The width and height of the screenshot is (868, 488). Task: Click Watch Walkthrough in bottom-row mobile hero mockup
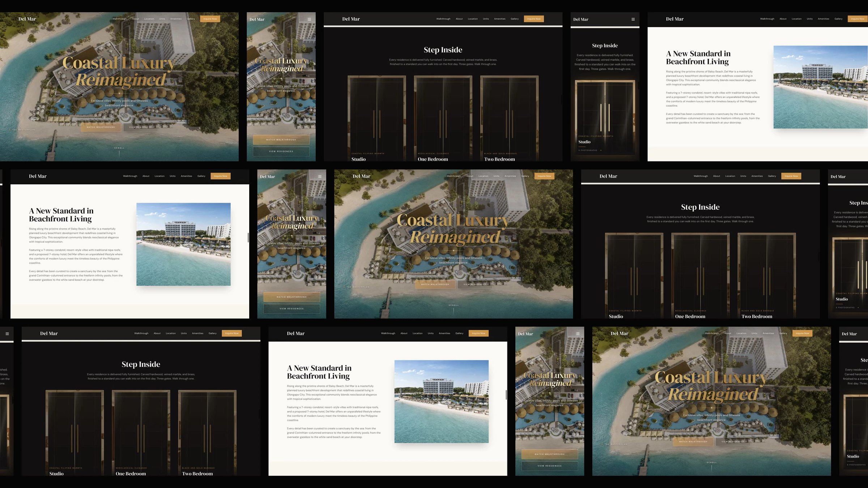549,454
